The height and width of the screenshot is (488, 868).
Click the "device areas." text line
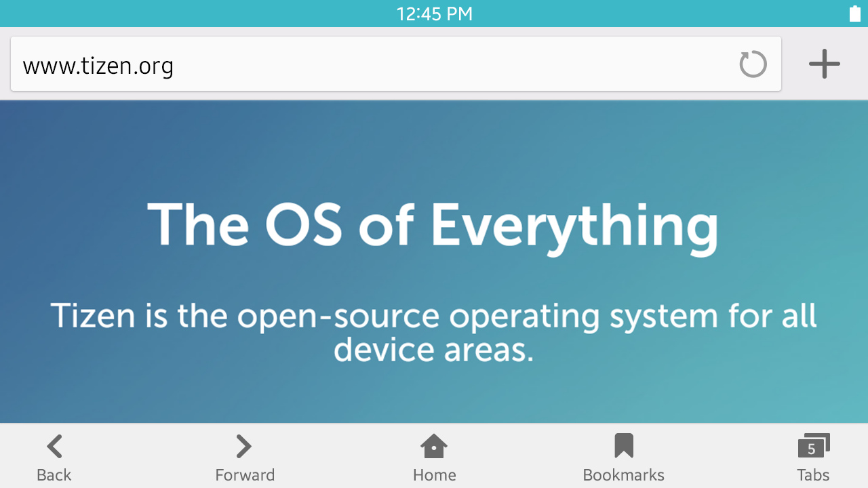(434, 350)
